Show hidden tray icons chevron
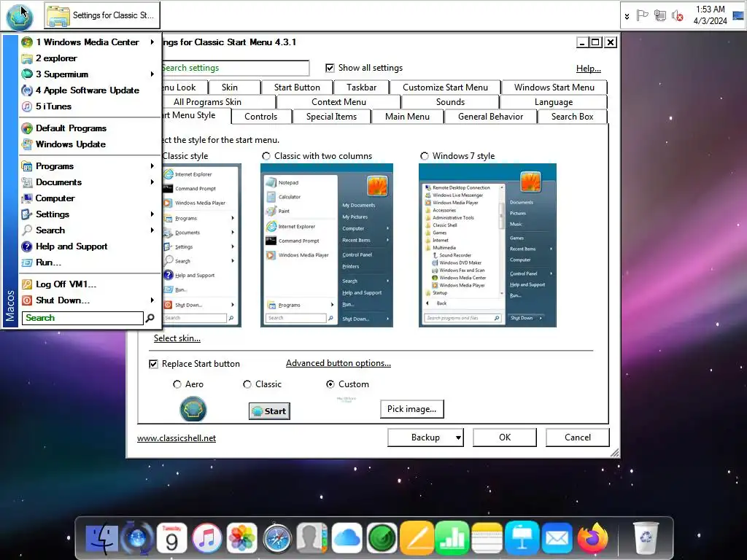This screenshot has height=560, width=747. [x=627, y=16]
